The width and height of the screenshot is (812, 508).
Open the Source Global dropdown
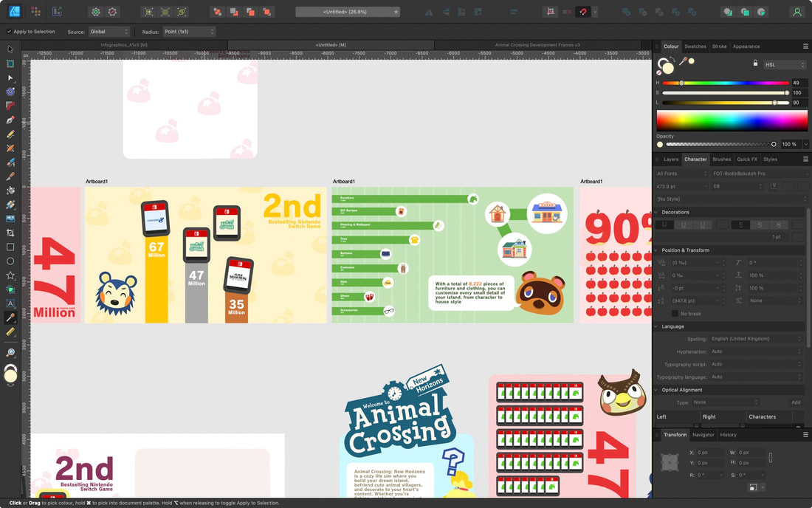(109, 32)
